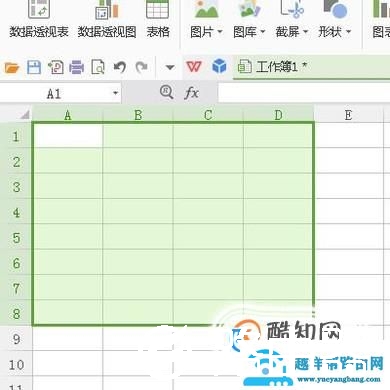Redo the last action

click(141, 67)
